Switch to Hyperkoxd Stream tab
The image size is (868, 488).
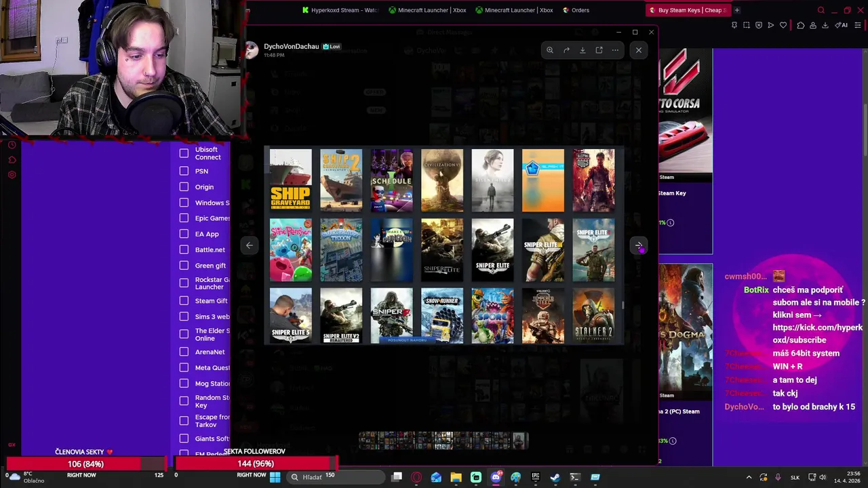click(340, 10)
